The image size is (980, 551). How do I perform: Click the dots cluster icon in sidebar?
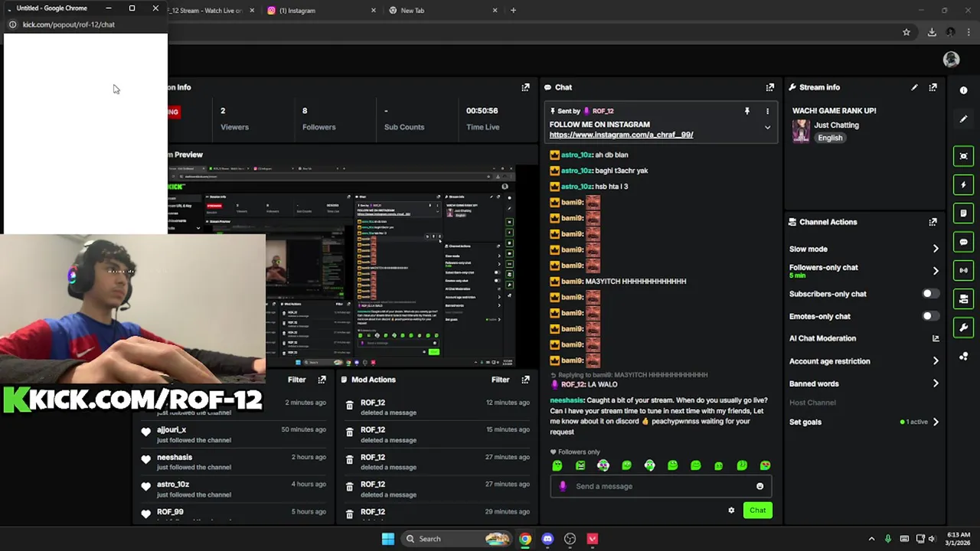point(963,357)
